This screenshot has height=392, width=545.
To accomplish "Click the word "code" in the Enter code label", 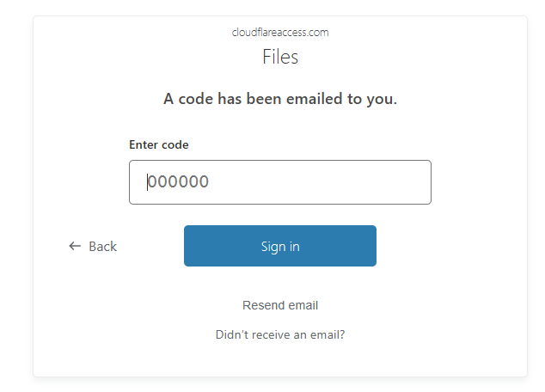I will (x=175, y=144).
